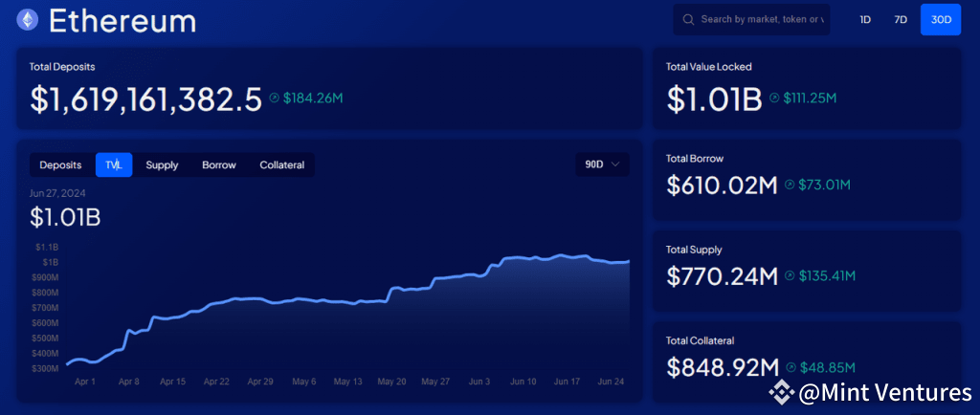
Task: Switch chart to Borrow tab
Action: tap(219, 165)
